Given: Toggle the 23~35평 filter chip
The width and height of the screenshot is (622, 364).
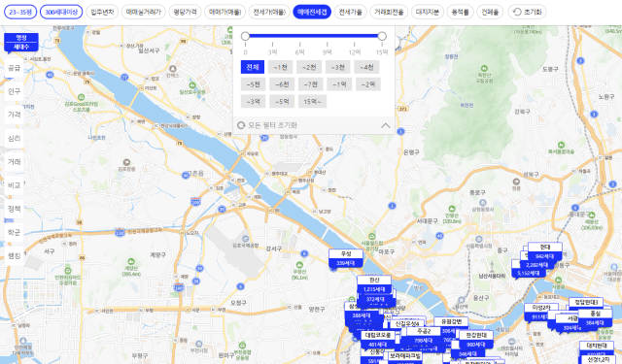Looking at the screenshot, I should click(x=20, y=12).
